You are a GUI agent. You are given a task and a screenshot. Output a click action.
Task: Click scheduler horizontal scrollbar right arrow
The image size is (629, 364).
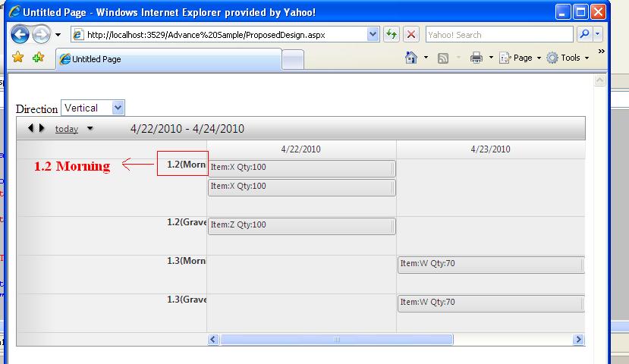coord(578,340)
